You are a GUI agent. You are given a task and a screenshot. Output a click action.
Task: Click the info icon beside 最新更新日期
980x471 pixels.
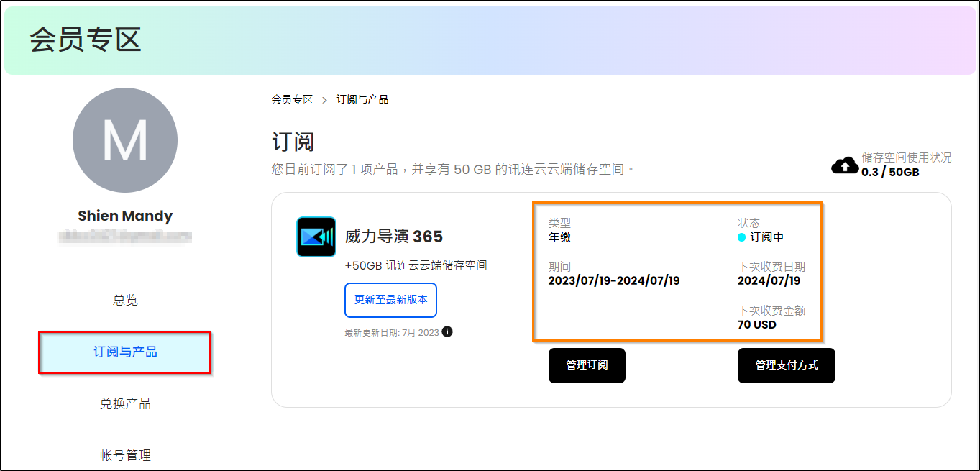(447, 331)
